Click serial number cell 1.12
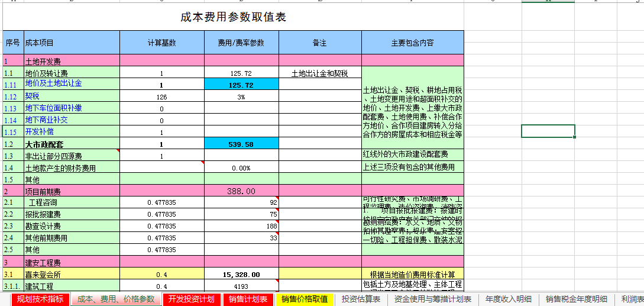Image resolution: width=644 pixels, height=306 pixels. [13, 97]
